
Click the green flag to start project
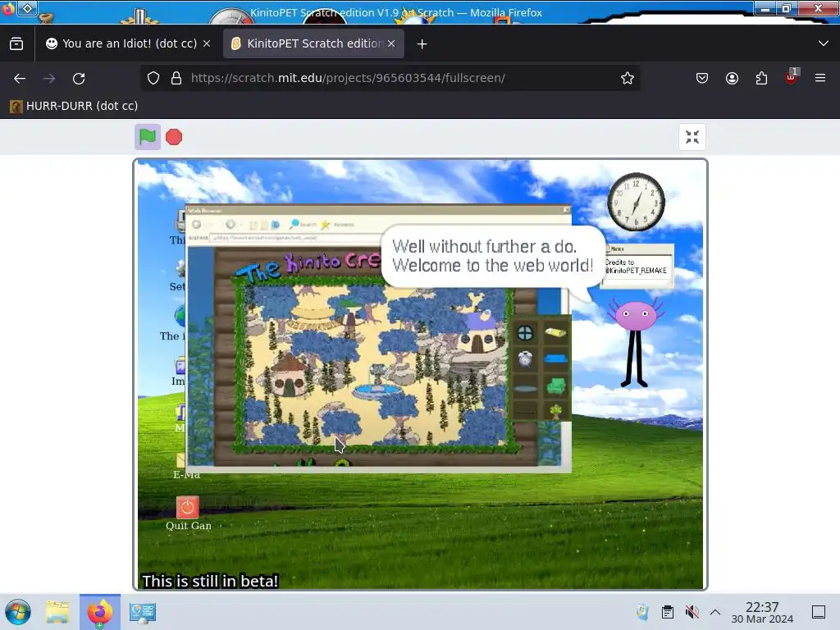[x=148, y=137]
